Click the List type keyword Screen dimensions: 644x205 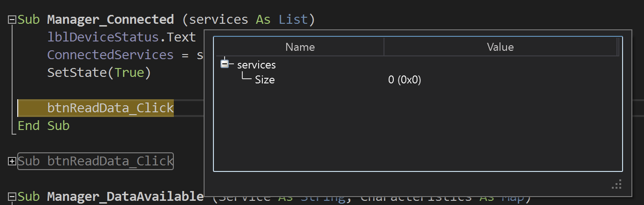pos(293,20)
